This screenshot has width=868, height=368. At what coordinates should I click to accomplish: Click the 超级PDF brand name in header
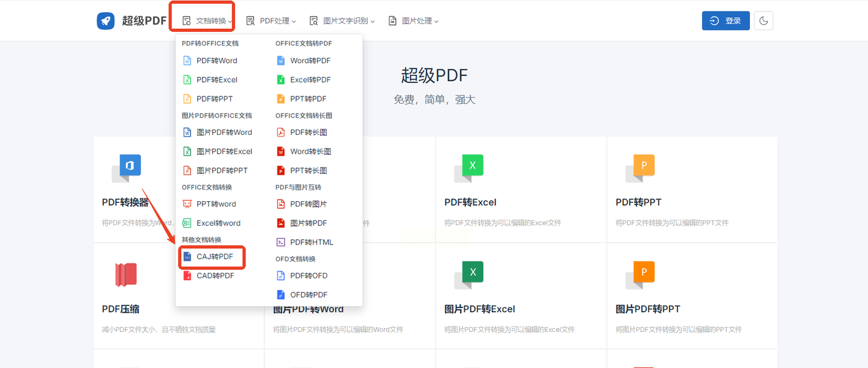[144, 20]
